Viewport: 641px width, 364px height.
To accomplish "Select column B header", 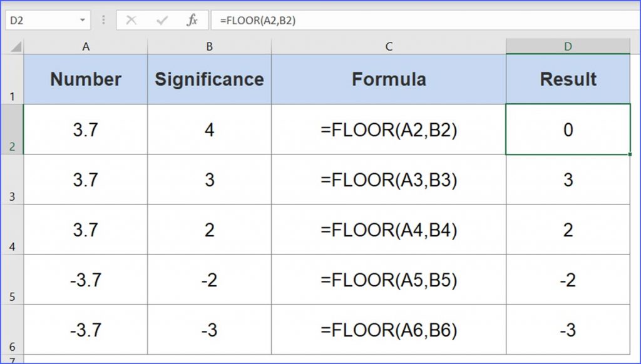I will tap(208, 46).
